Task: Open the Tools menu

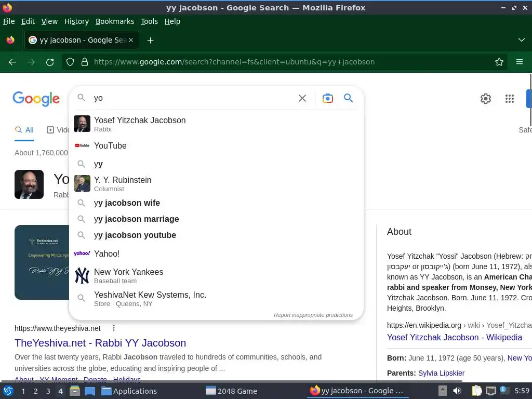Action: (x=149, y=21)
